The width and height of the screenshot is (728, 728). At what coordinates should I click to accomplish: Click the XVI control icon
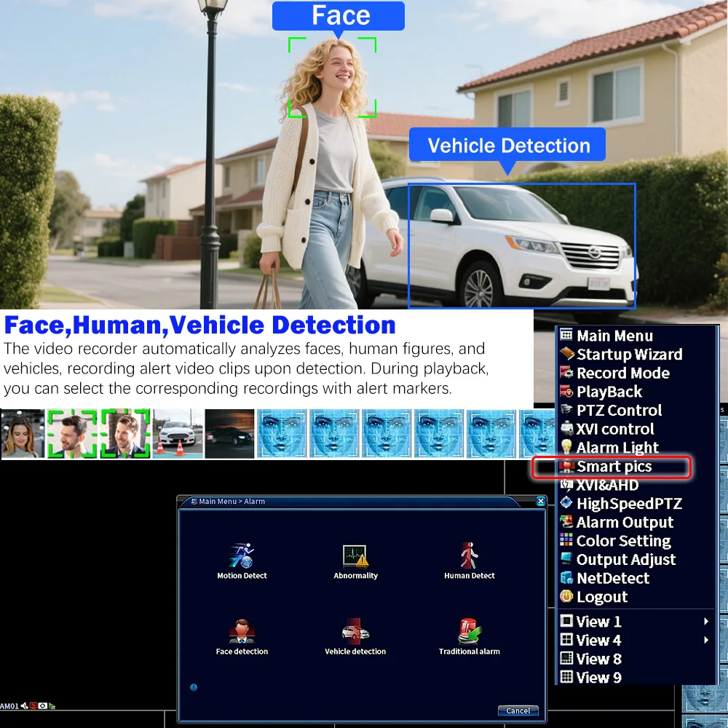pos(567,428)
